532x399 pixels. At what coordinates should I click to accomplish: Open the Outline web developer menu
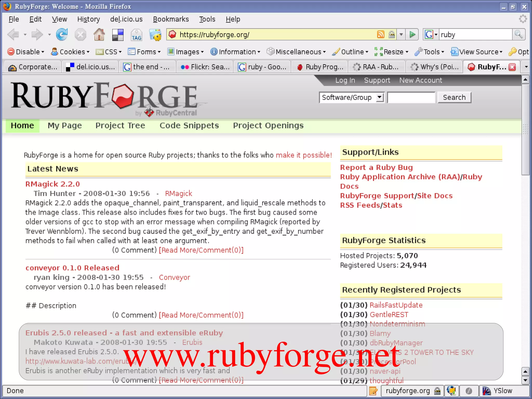tap(350, 52)
